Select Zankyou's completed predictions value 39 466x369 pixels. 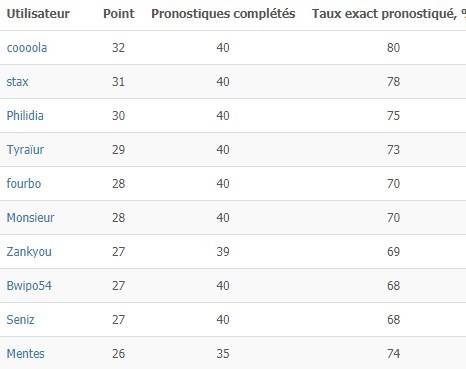tap(223, 252)
